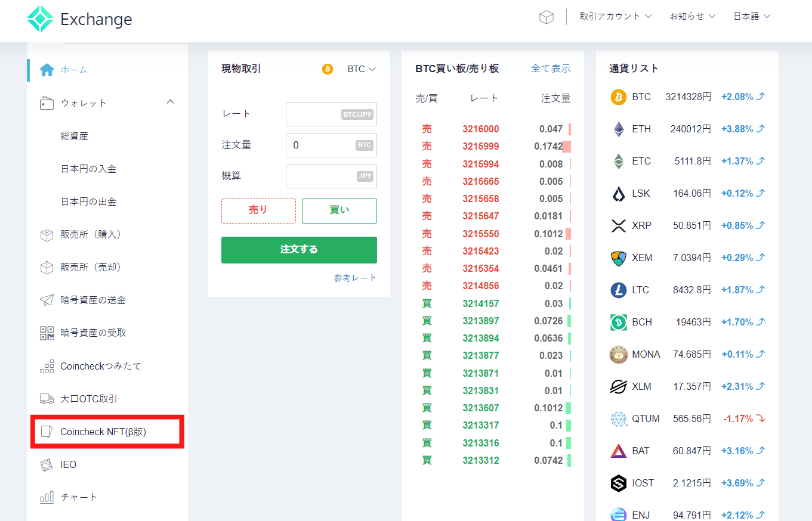The image size is (812, 521).
Task: Open 総資産 under wallet
Action: (x=75, y=136)
